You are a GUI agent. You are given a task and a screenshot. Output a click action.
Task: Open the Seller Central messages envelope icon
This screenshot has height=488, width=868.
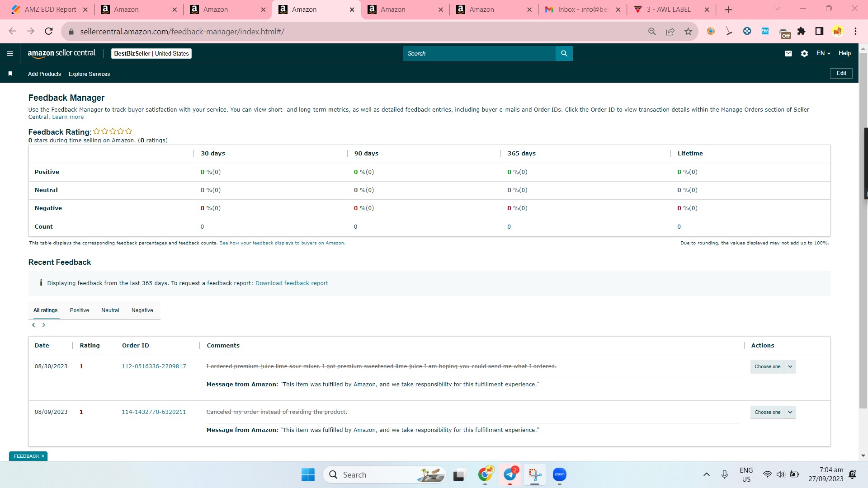[788, 53]
